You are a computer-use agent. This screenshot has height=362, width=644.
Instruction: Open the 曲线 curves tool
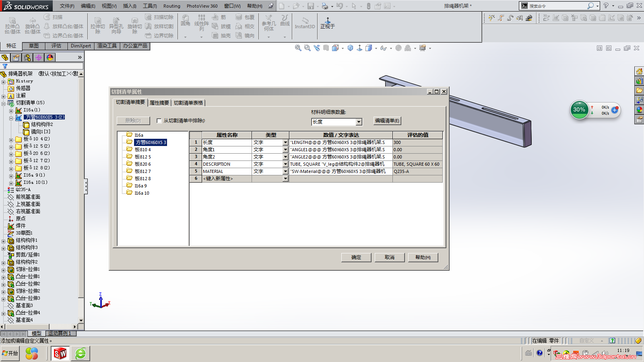point(285,21)
